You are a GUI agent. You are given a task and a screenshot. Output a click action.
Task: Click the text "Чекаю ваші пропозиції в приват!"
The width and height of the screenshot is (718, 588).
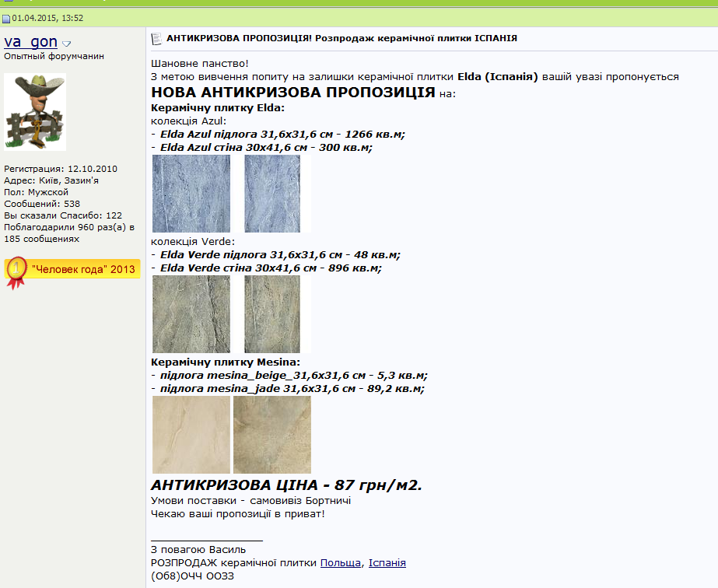click(x=238, y=514)
